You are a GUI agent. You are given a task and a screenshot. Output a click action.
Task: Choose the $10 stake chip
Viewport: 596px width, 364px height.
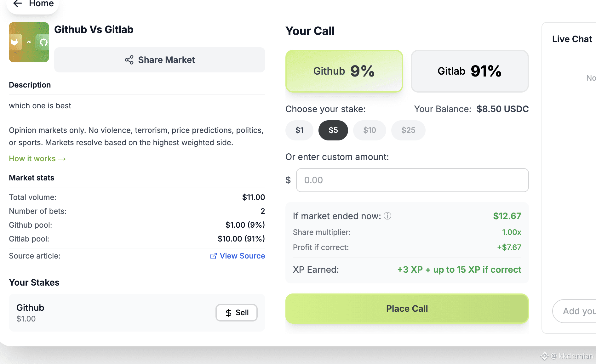click(370, 130)
